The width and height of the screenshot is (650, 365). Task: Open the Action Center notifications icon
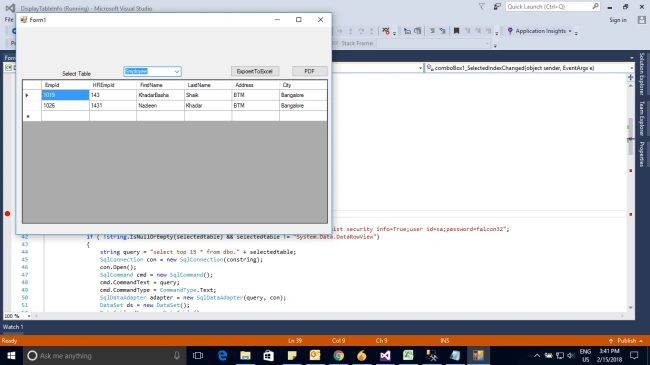point(634,355)
